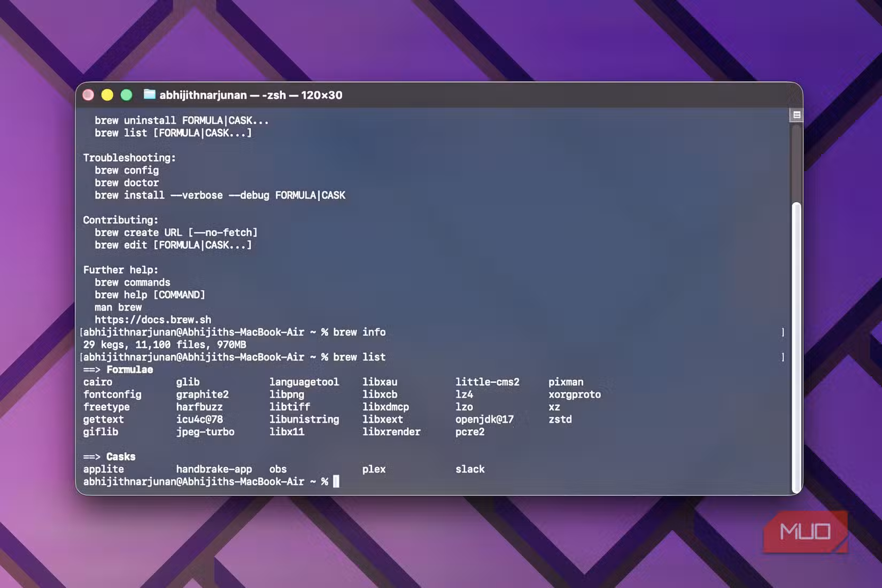Click the 'harfbuzz' formula name
Screen dimensions: 882x588
(x=199, y=407)
